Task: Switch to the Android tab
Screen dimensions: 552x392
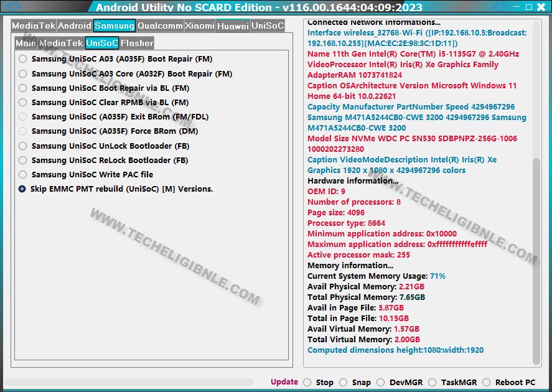Action: coord(74,26)
